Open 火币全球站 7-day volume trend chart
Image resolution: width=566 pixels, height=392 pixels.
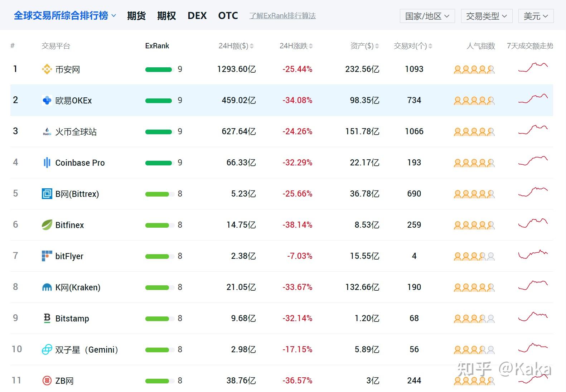coord(533,130)
